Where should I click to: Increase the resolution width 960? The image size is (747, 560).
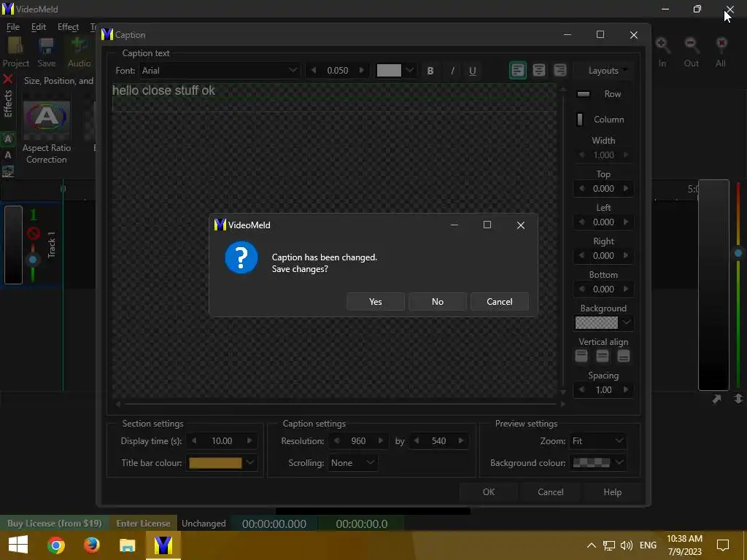[381, 441]
